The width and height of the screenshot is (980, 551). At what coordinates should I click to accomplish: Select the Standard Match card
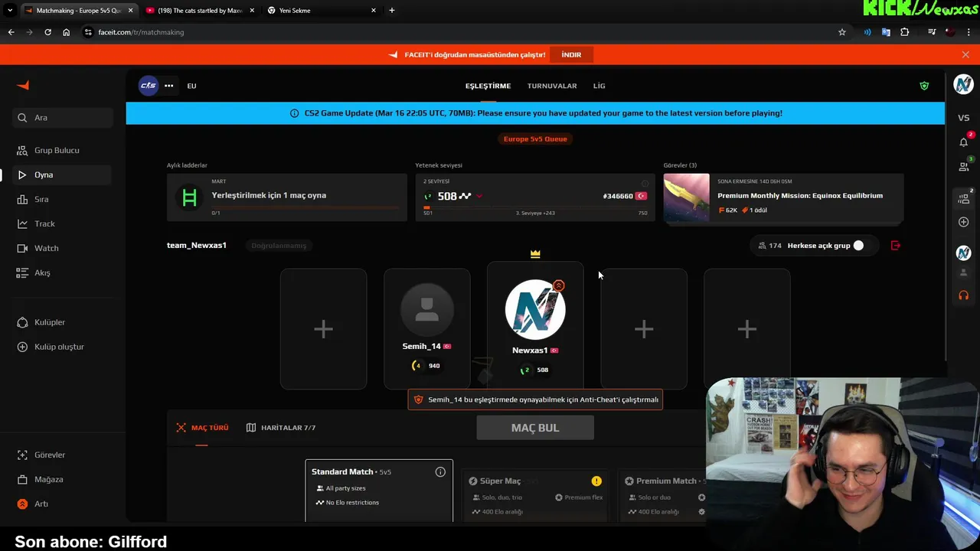(x=379, y=490)
